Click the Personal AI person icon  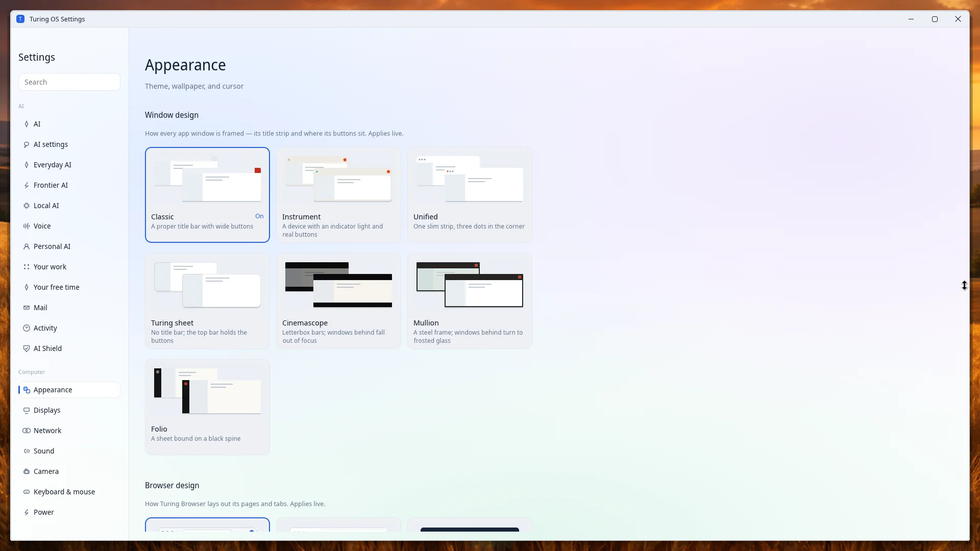coord(27,246)
